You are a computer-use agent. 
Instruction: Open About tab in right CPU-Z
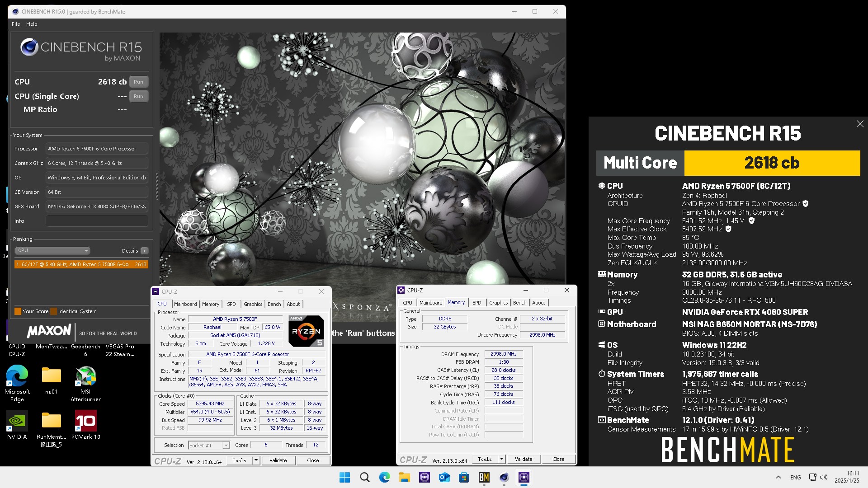tap(538, 303)
